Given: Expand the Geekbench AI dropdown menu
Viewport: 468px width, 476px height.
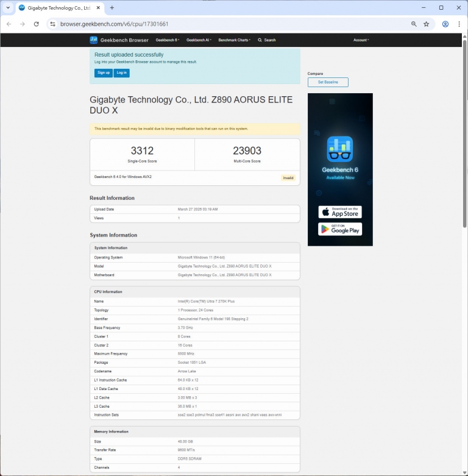Looking at the screenshot, I should pos(199,40).
